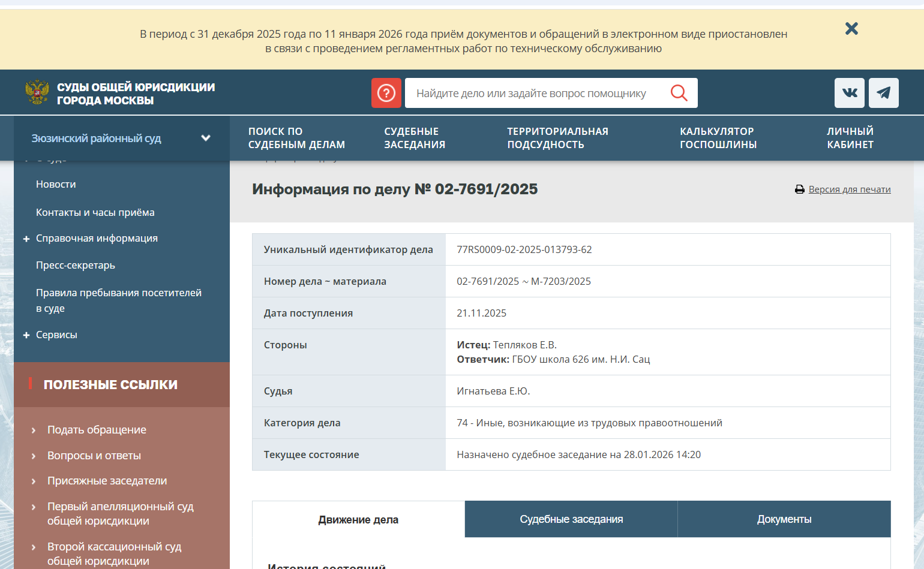
Task: Click the Версия для печати link
Action: (849, 189)
